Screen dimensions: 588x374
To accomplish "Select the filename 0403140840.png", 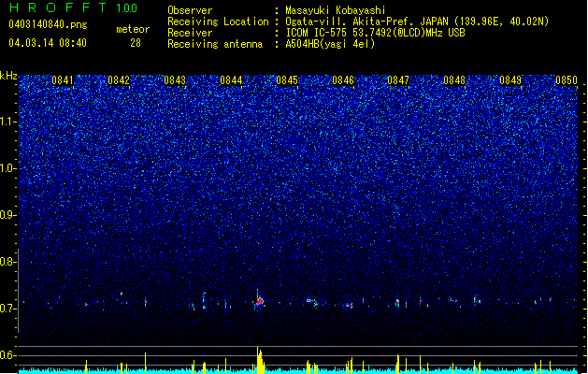I will (x=48, y=24).
